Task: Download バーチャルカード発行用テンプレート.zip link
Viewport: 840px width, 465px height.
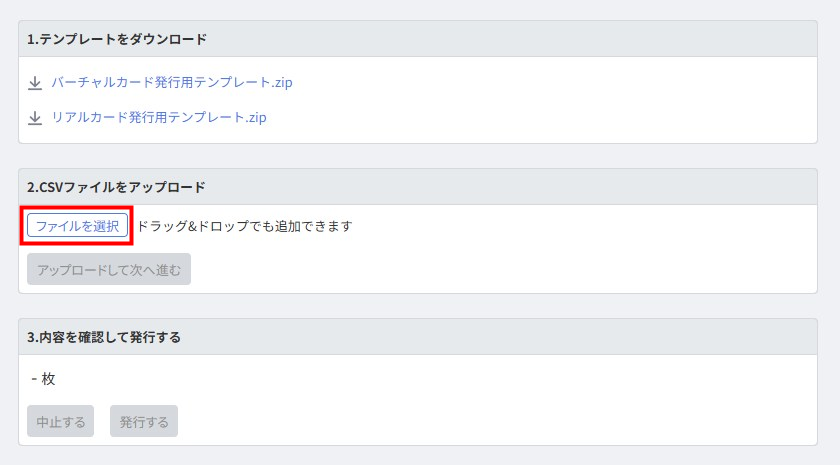Action: 171,82
